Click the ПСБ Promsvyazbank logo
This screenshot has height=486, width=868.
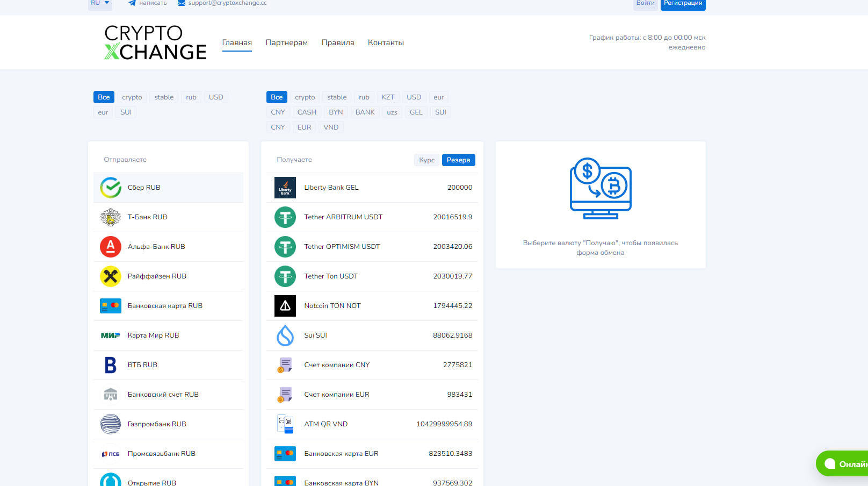click(x=111, y=454)
